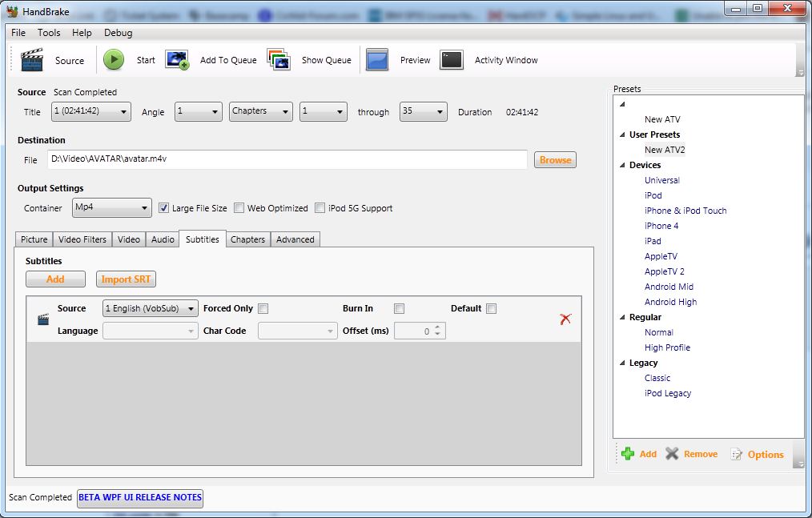
Task: Toggle the Large File Size checkbox
Action: pos(163,207)
